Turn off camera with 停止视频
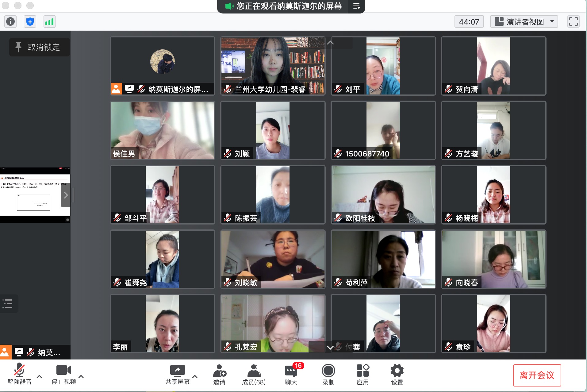The width and height of the screenshot is (587, 392). tap(63, 375)
